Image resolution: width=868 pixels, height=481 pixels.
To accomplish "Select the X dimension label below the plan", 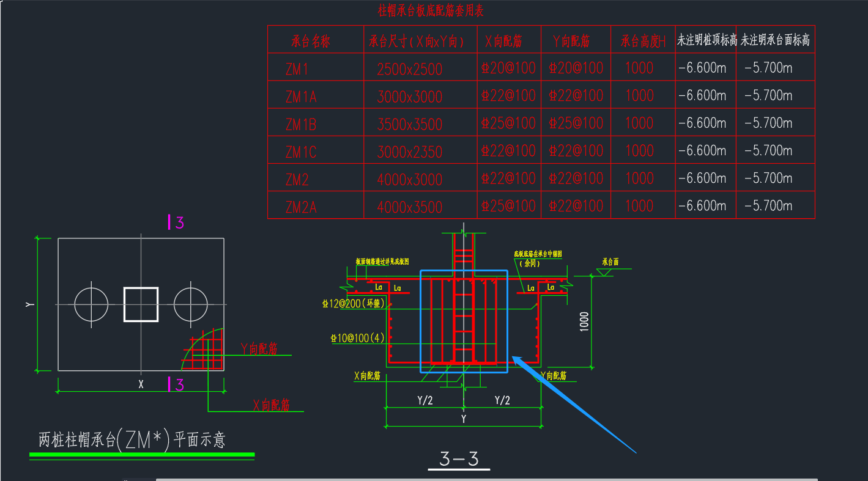I will 141,384.
